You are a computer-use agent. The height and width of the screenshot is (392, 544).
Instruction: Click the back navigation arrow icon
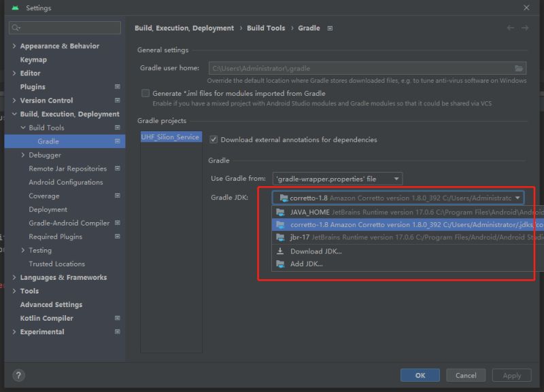(x=511, y=28)
